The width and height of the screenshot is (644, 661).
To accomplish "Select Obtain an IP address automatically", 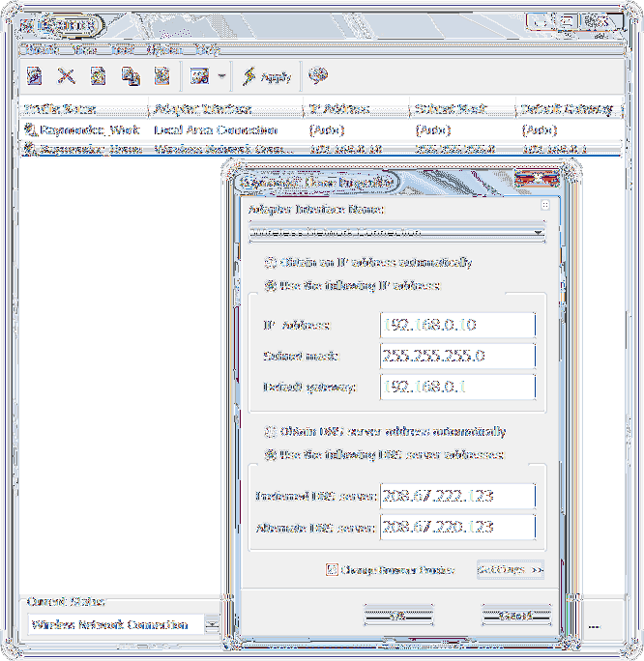I will coord(271,262).
